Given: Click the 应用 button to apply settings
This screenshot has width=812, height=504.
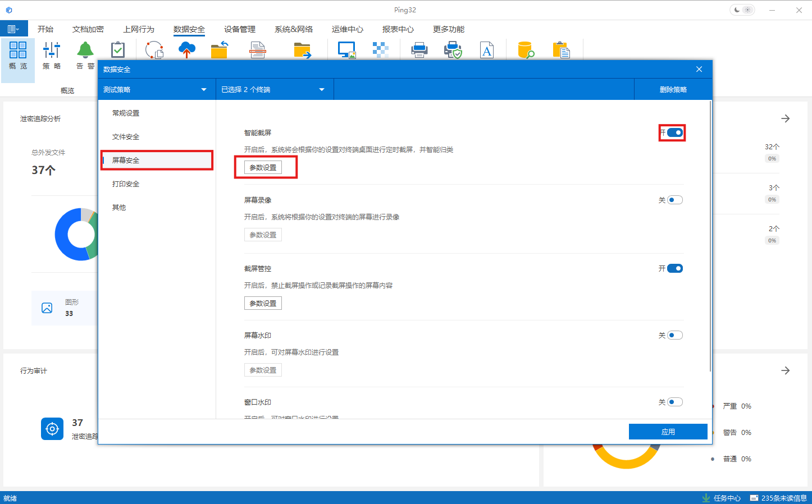Looking at the screenshot, I should click(x=668, y=431).
